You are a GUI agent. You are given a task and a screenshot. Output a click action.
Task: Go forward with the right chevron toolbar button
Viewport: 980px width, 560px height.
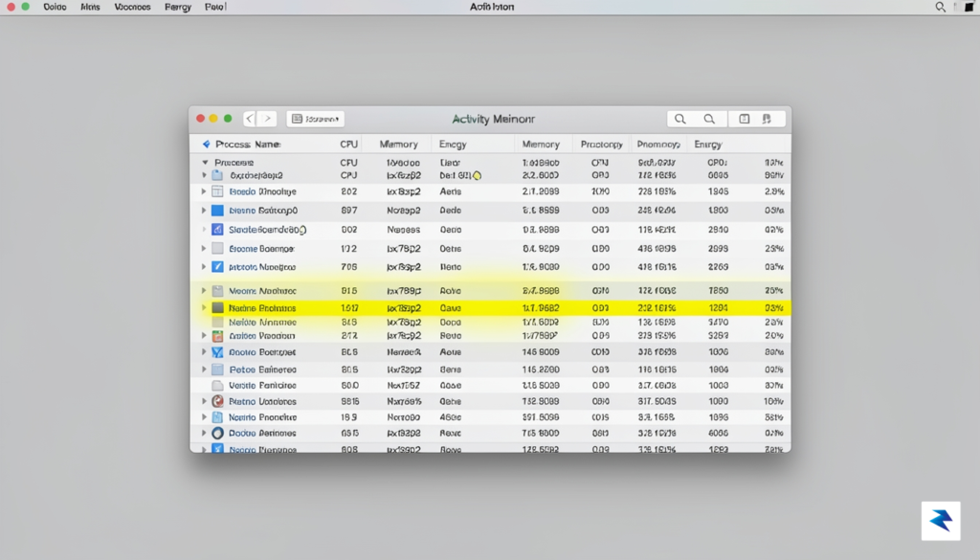(268, 119)
